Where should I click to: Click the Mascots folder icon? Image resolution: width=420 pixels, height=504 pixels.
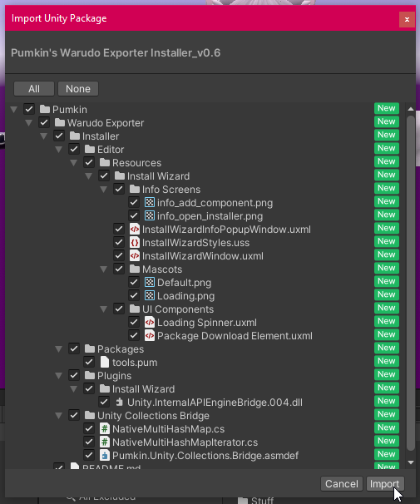135,269
